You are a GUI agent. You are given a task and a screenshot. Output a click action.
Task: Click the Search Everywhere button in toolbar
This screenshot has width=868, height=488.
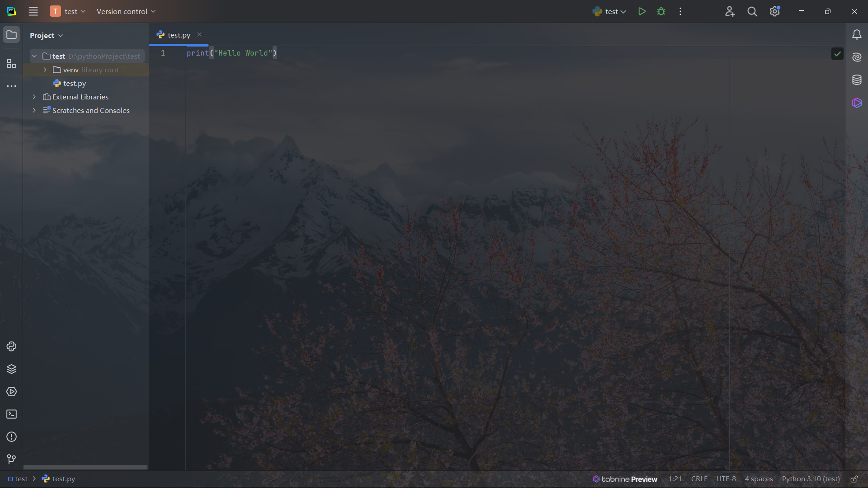(x=752, y=11)
